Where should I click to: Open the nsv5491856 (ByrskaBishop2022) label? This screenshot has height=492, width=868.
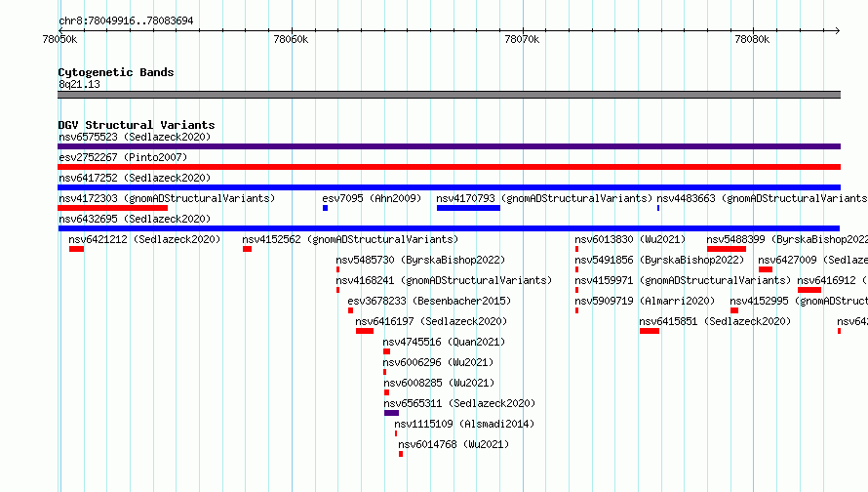tap(659, 260)
